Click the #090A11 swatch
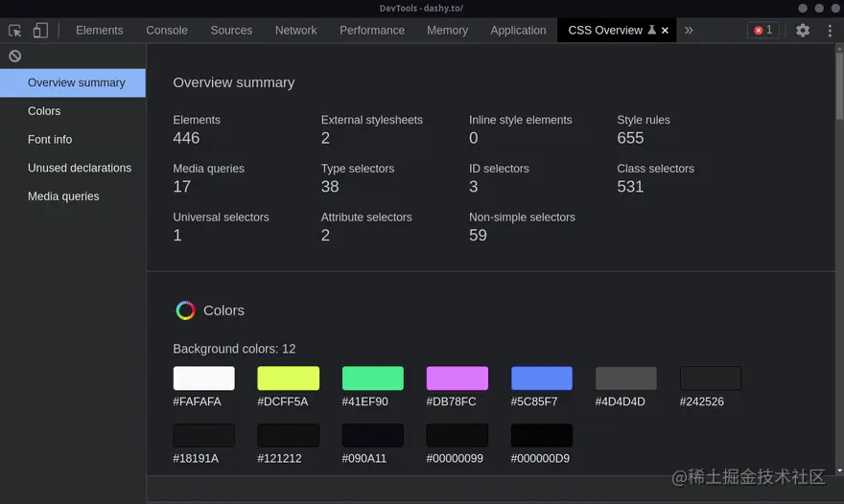The image size is (844, 504). pos(373,435)
